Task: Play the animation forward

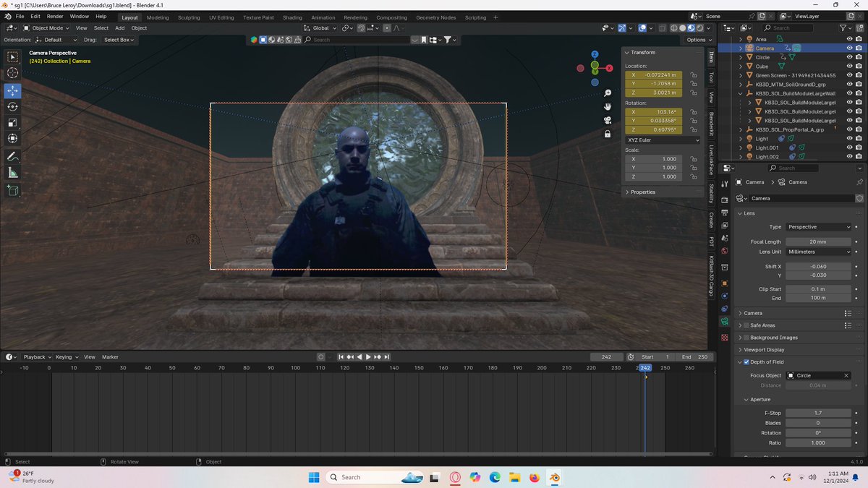Action: coord(368,357)
